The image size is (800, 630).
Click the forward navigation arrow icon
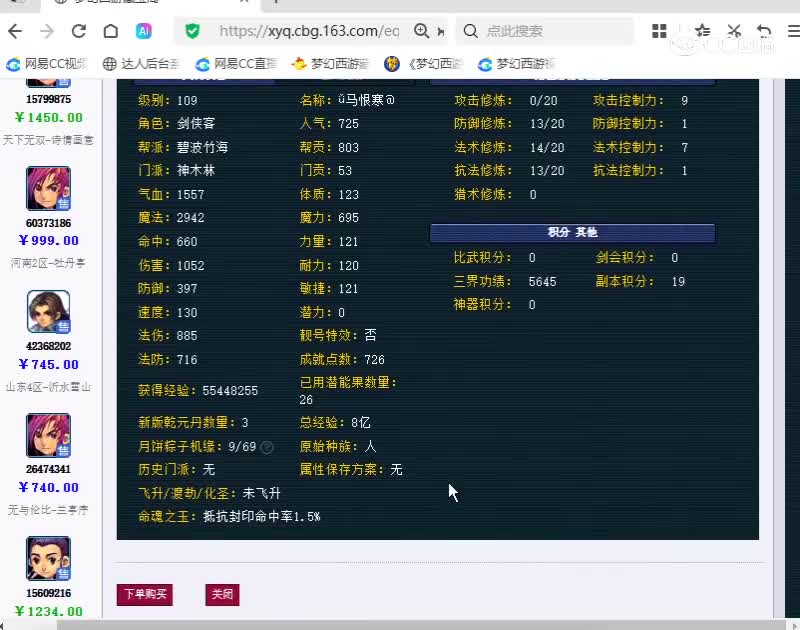pos(46,31)
